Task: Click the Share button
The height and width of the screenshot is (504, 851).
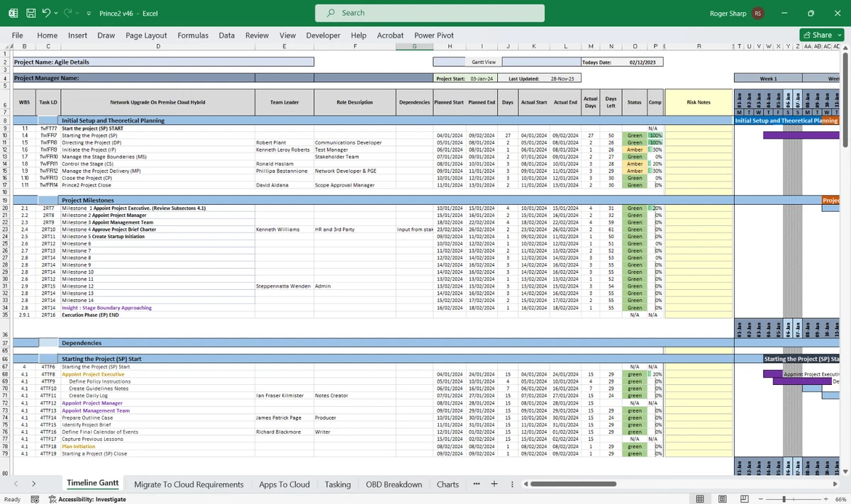Action: point(821,35)
